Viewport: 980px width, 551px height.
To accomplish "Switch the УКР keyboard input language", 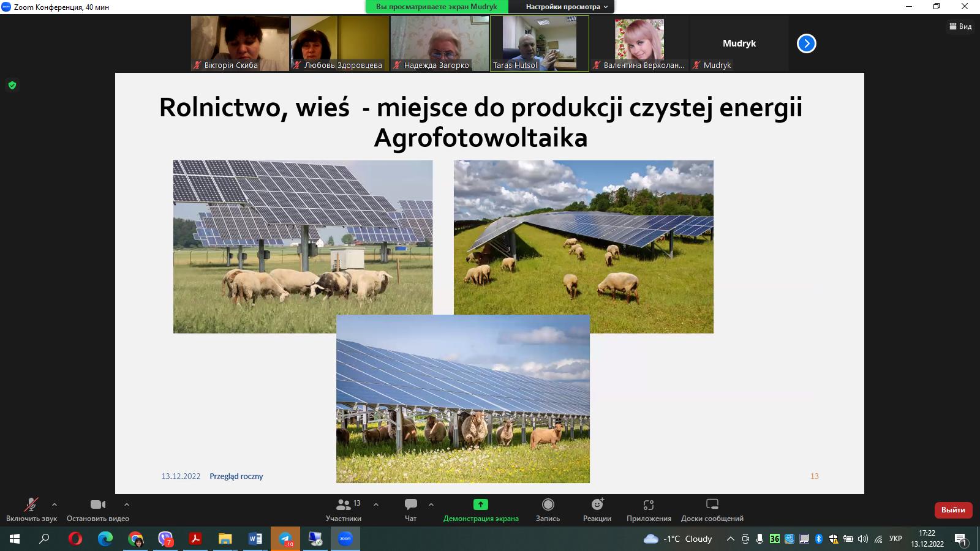I will click(x=895, y=539).
